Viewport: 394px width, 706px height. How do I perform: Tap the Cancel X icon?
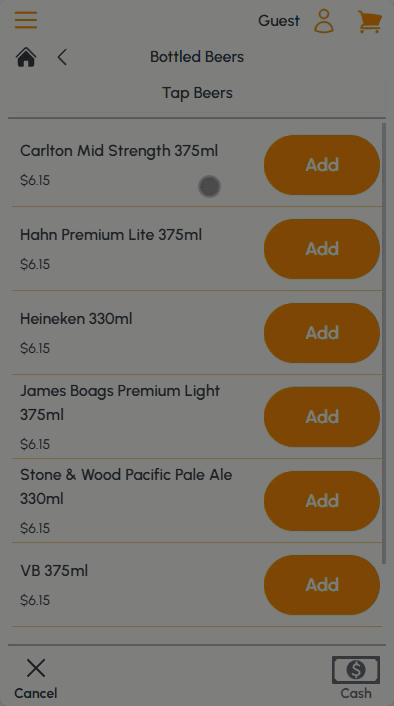36,668
